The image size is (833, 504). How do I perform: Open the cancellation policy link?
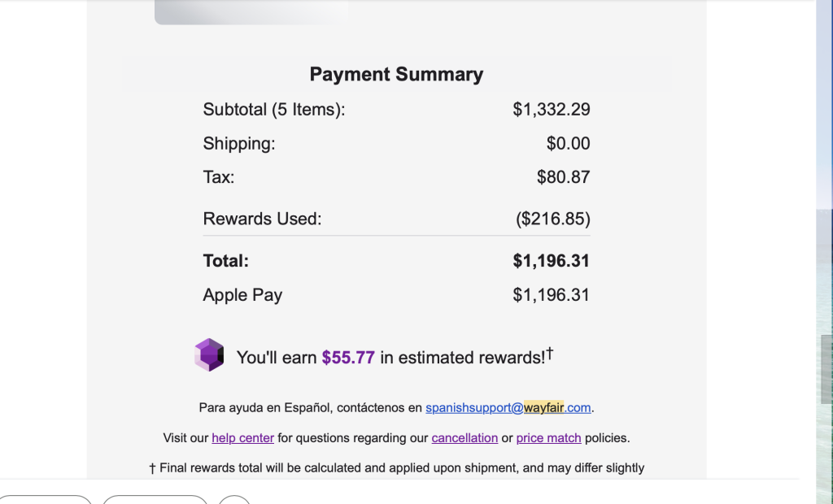pos(464,437)
